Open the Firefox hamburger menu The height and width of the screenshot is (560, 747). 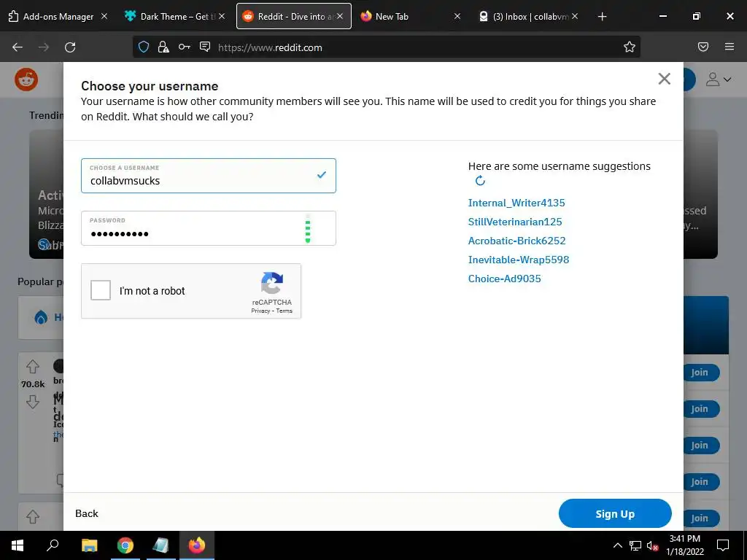click(x=729, y=47)
